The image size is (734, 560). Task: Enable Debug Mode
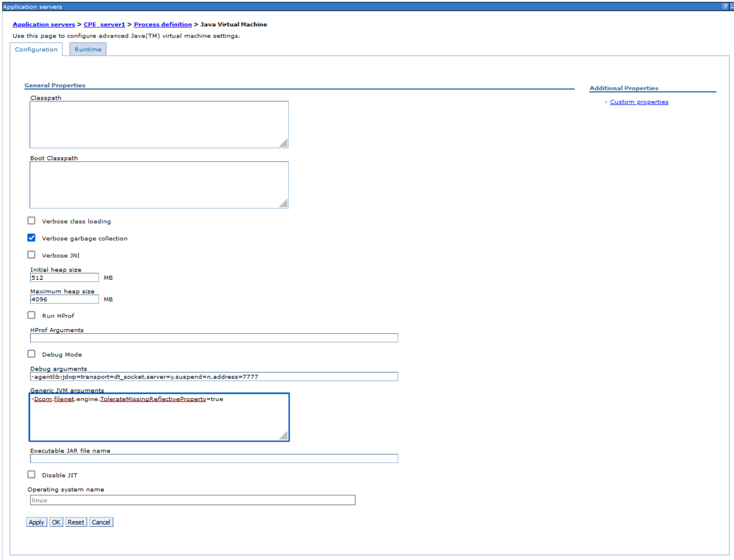coord(32,354)
